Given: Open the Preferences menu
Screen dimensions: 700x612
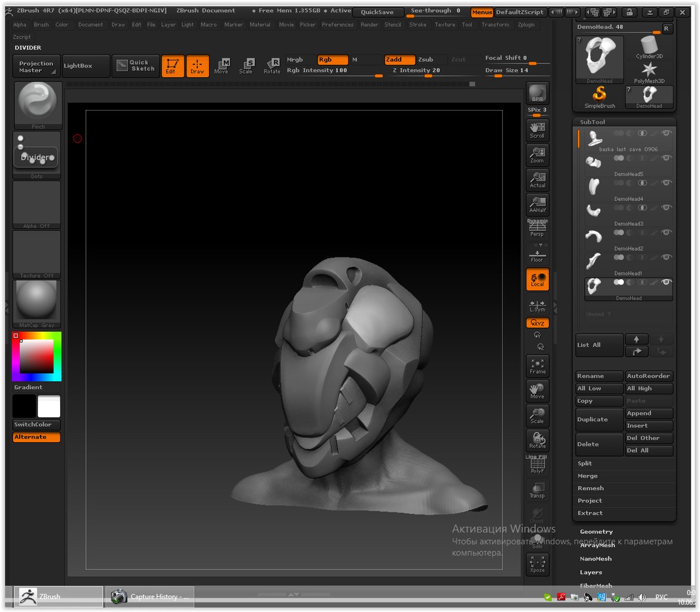Looking at the screenshot, I should point(337,25).
